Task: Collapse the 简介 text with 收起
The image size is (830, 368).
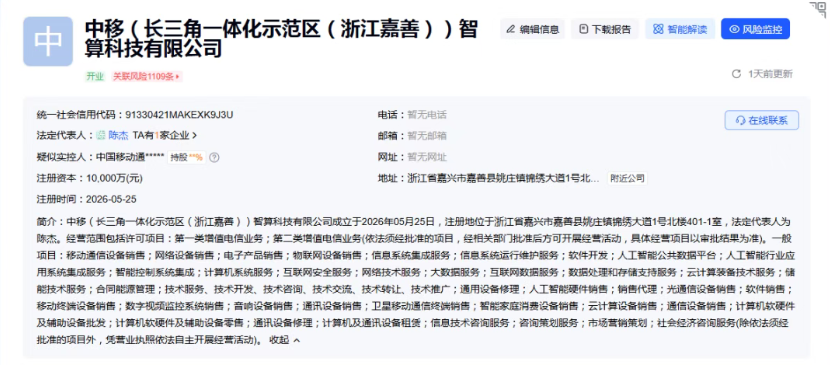Action: pyautogui.click(x=284, y=340)
